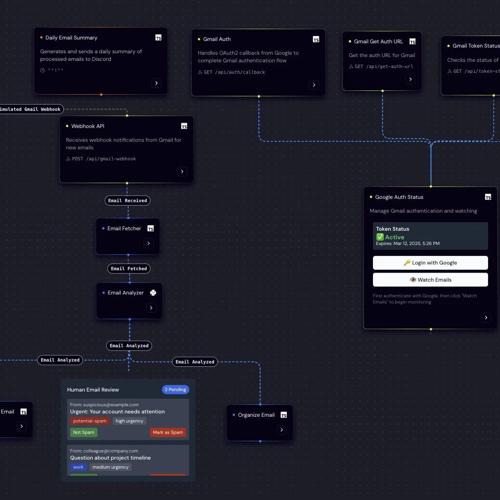This screenshot has height=500, width=500.
Task: Click the Gmail Auth node title
Action: tap(217, 39)
